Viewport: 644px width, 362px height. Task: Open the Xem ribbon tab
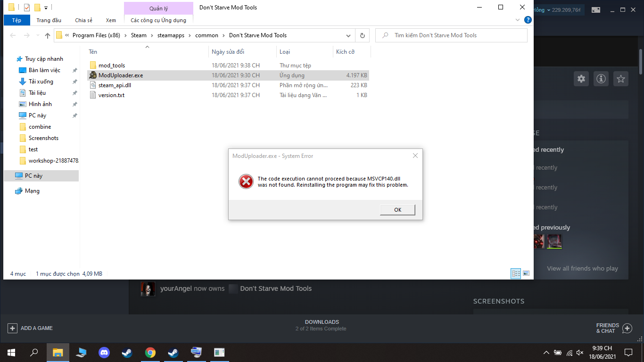[x=111, y=20]
